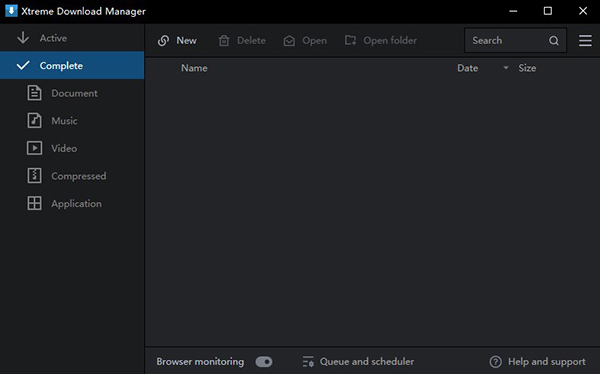Filter by Application category
Image resolution: width=600 pixels, height=374 pixels.
(x=72, y=203)
